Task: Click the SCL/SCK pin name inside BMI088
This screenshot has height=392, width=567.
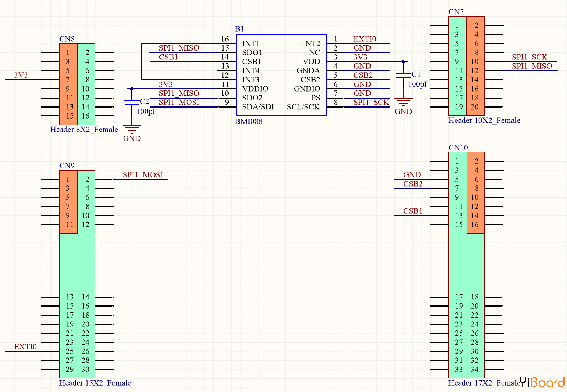Action: click(x=303, y=107)
